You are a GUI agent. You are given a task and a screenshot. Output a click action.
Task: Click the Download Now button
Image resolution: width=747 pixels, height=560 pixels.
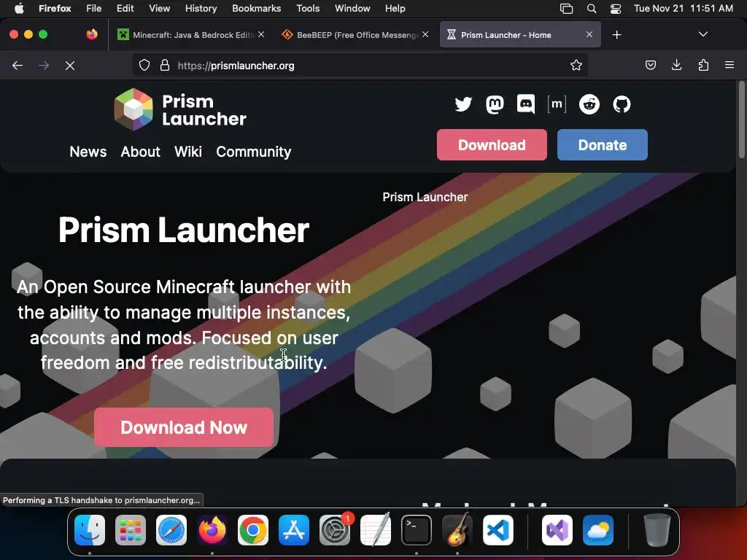coord(184,427)
